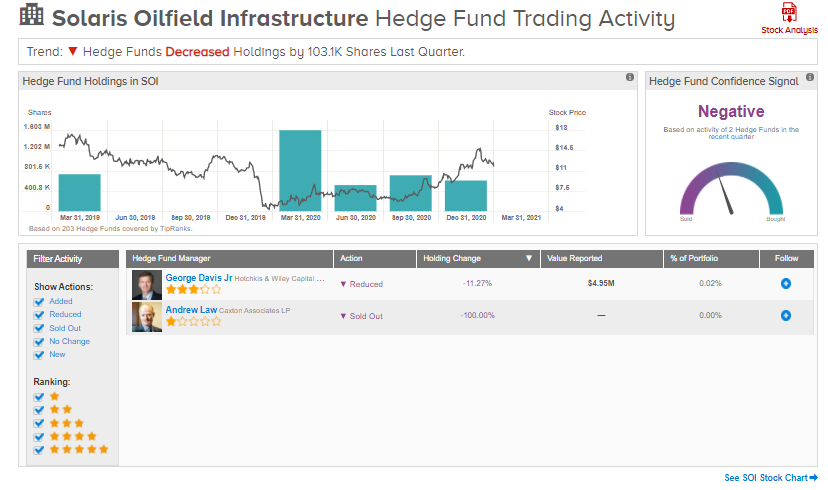Click the Action column header
The width and height of the screenshot is (828, 490).
point(351,259)
